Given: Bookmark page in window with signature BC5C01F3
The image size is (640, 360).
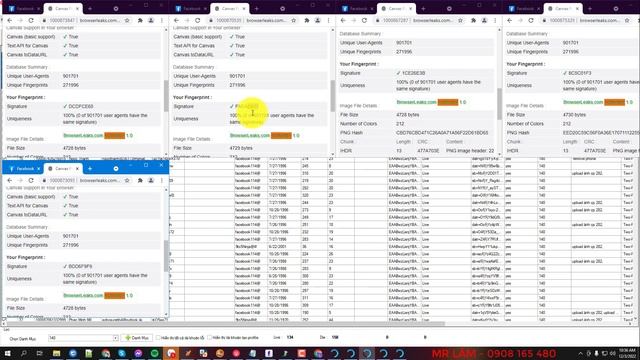Looking at the screenshot, I should pos(627,20).
